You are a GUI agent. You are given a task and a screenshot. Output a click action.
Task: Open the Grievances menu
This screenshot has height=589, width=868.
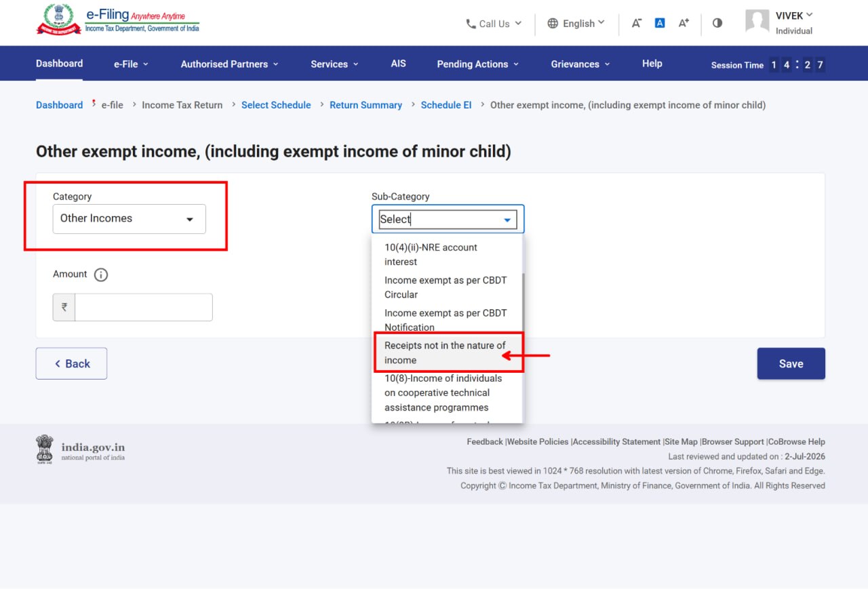pos(580,64)
